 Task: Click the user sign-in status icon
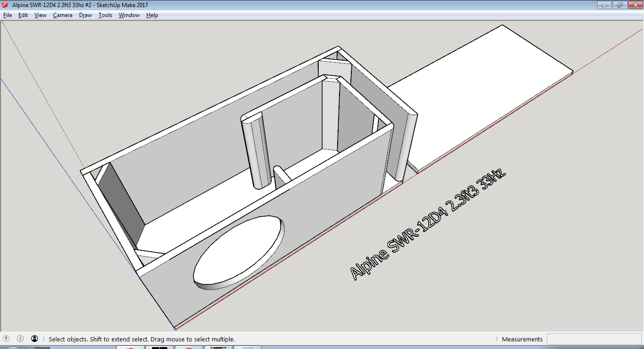click(35, 339)
